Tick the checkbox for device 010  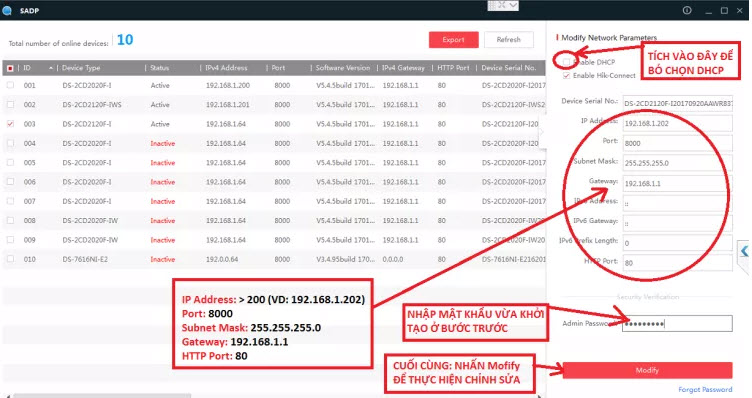[11, 259]
